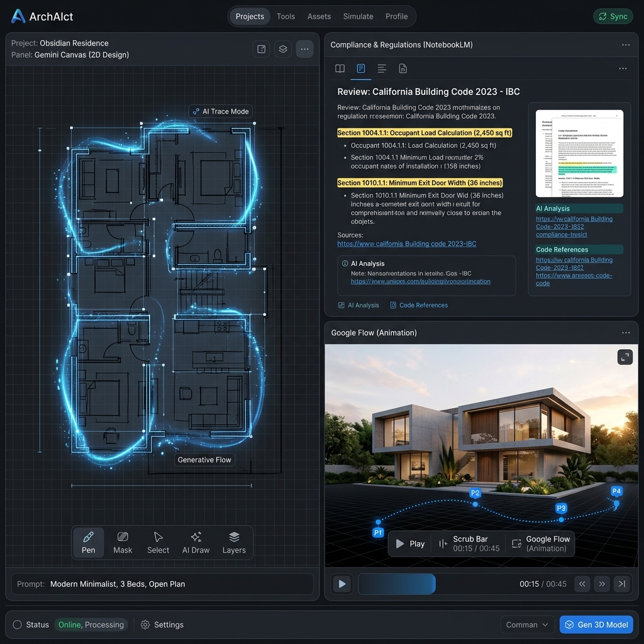
Task: Expand the Google Flow animation to fullscreen
Action: pyautogui.click(x=625, y=357)
